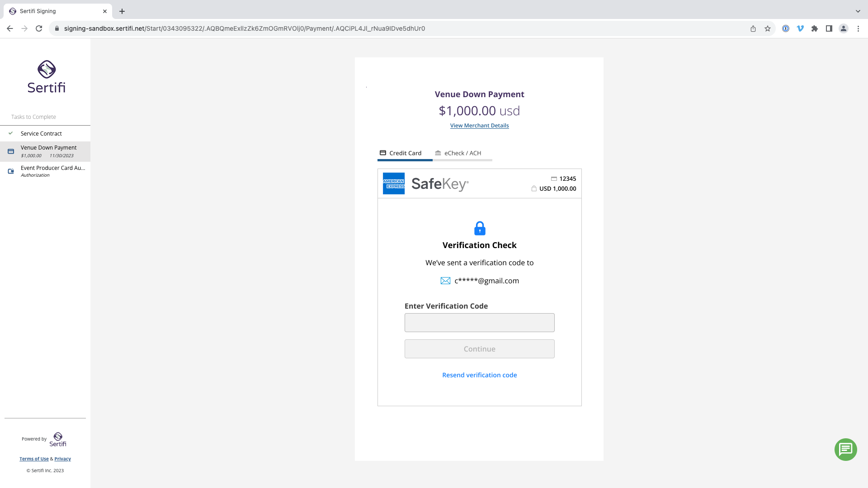868x488 pixels.
Task: Select the Sertifi Signing browser tab
Action: click(x=57, y=11)
